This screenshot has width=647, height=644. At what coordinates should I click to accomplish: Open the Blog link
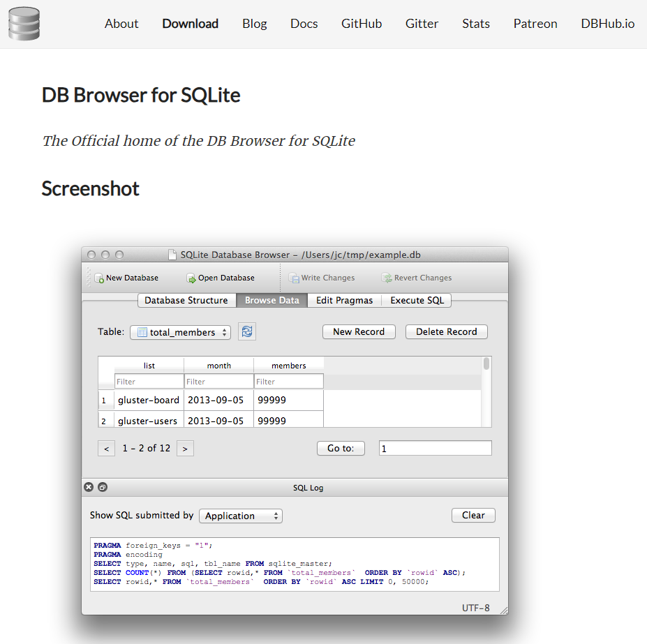[255, 24]
